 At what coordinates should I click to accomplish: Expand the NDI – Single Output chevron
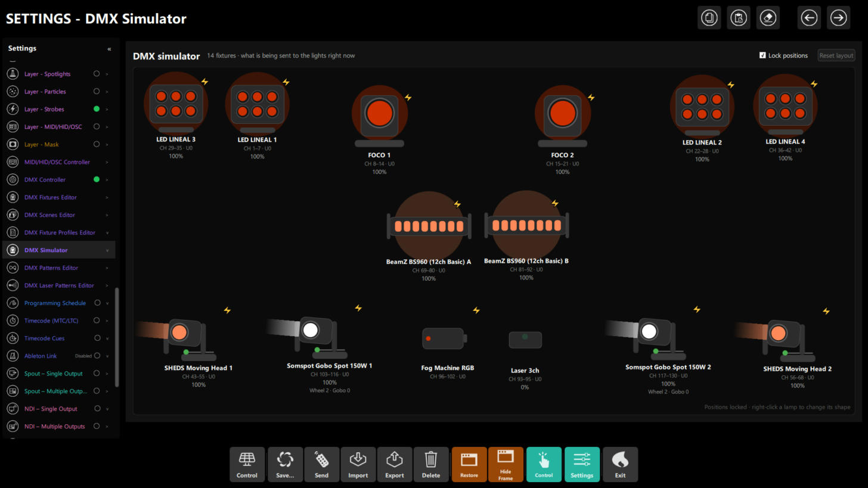pyautogui.click(x=107, y=409)
